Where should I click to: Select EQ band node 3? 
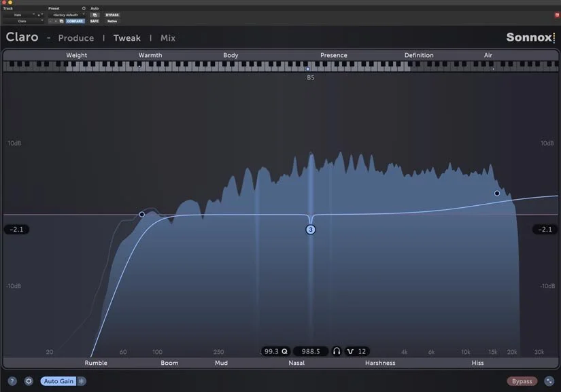coord(311,230)
